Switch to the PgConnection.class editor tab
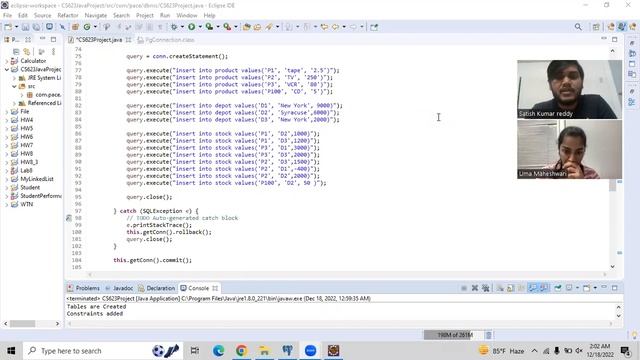The height and width of the screenshot is (360, 640). (x=166, y=40)
